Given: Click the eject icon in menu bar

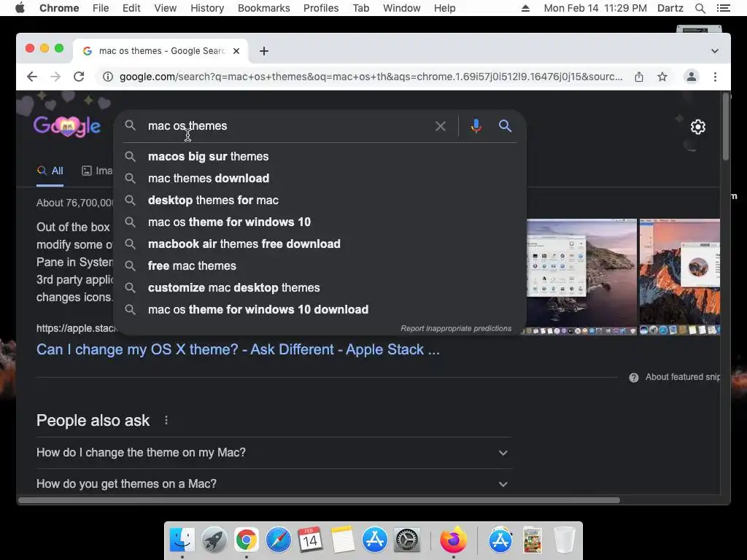Looking at the screenshot, I should (525, 8).
